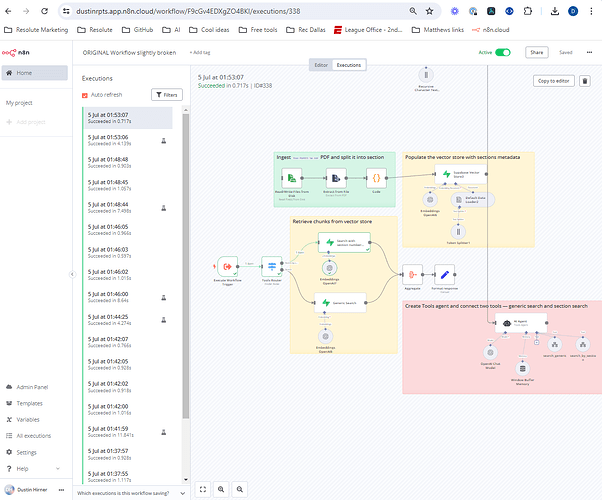Switch to the Editor tab
Screen dimensions: 602x500
(x=321, y=65)
